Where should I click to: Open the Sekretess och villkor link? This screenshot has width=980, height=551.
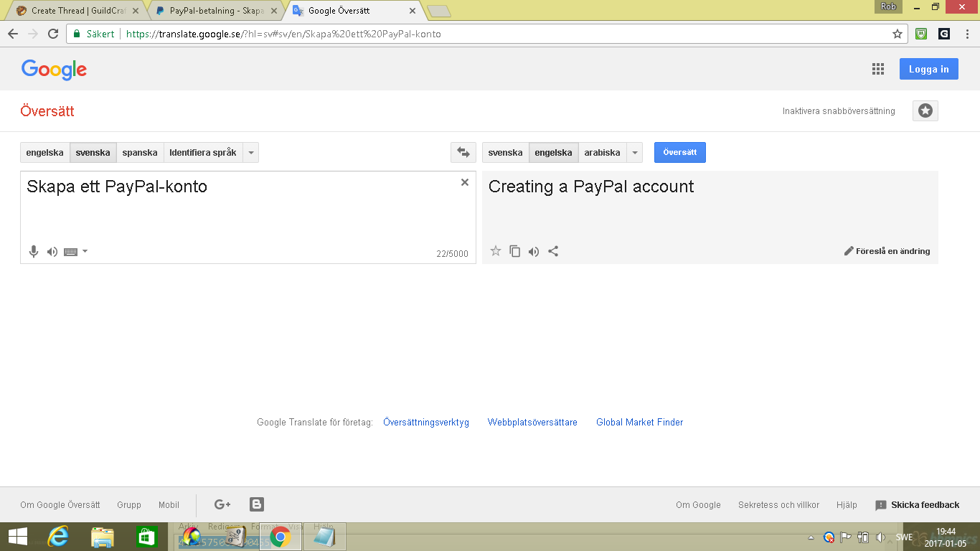[x=778, y=505]
